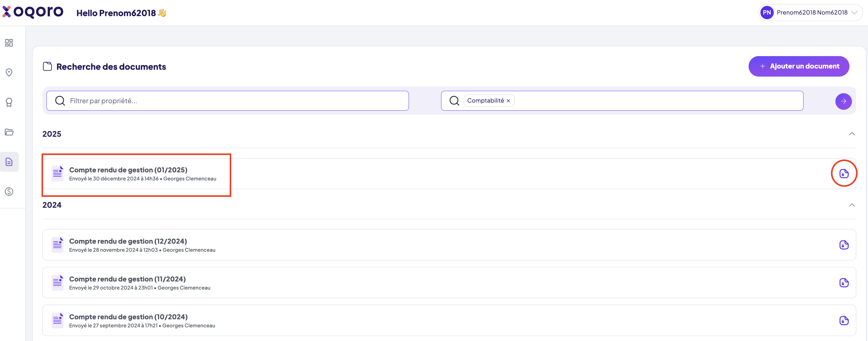This screenshot has height=341, width=868.
Task: Click Ajouter un document button
Action: (799, 66)
